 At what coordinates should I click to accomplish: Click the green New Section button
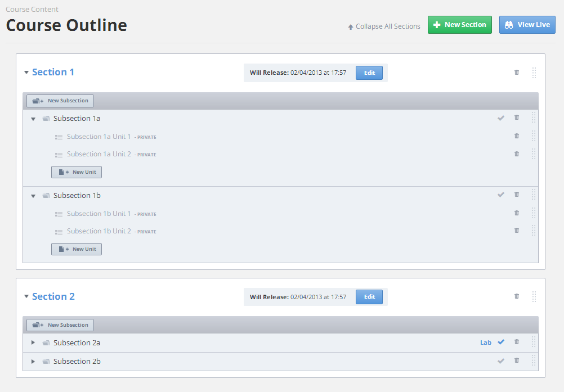click(459, 25)
